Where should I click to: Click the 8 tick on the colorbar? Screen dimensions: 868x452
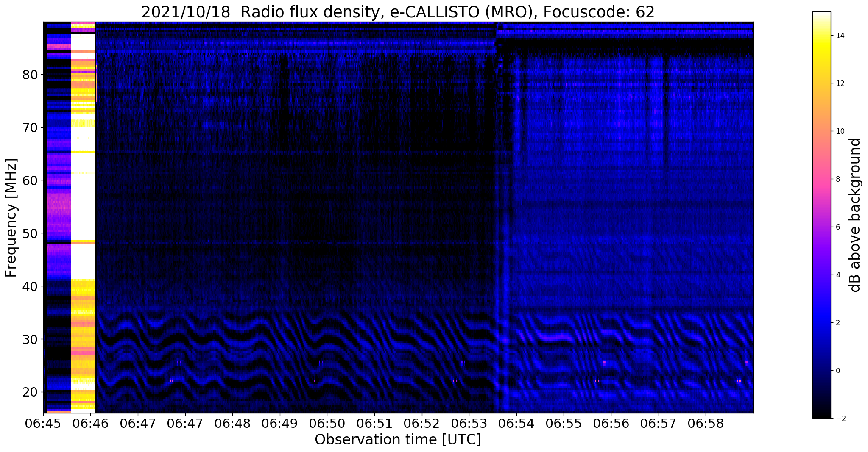[838, 179]
